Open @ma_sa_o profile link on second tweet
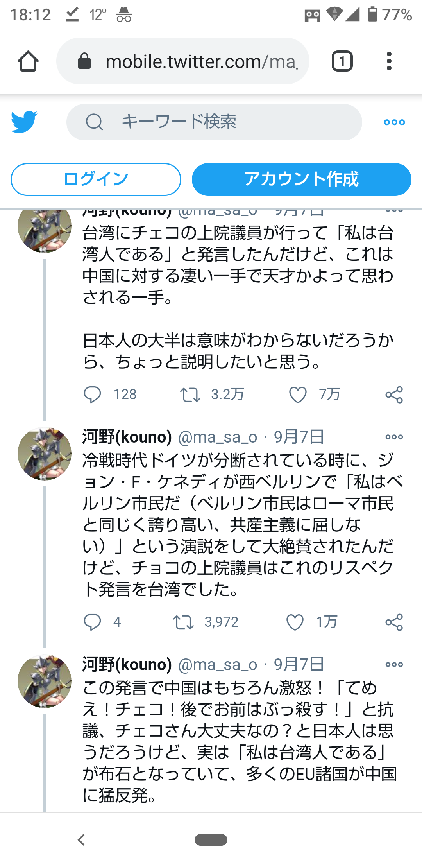The width and height of the screenshot is (422, 868). (218, 437)
